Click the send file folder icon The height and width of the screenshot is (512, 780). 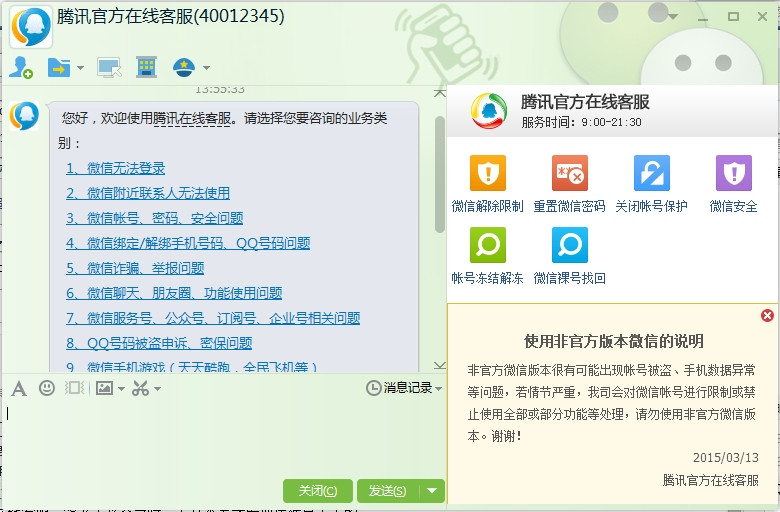tap(59, 67)
